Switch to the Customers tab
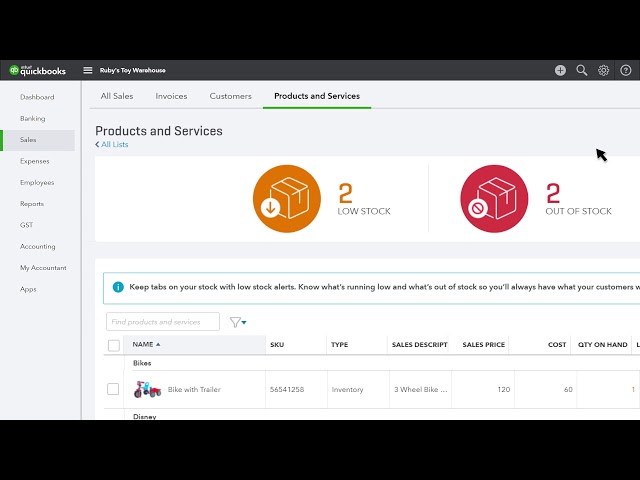 coord(231,96)
